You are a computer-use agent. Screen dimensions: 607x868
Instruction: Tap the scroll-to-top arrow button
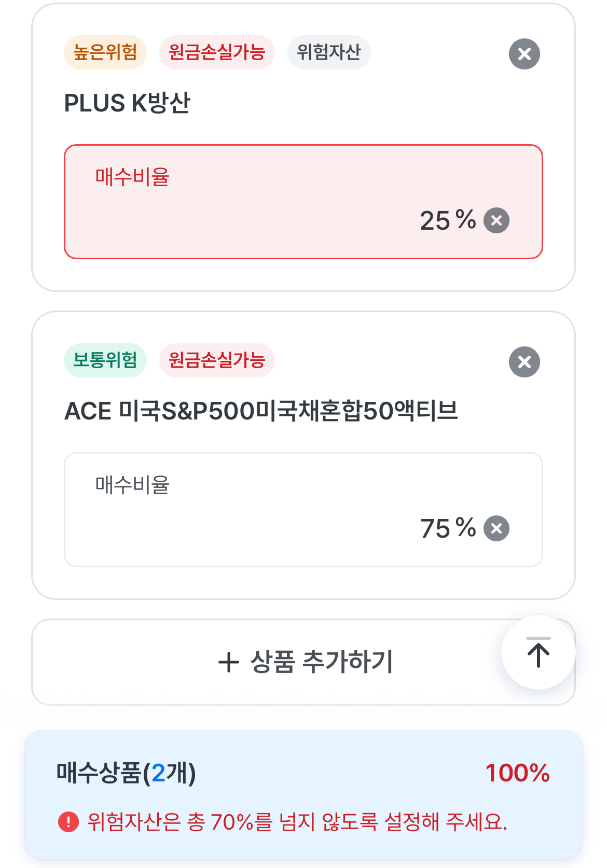click(538, 652)
